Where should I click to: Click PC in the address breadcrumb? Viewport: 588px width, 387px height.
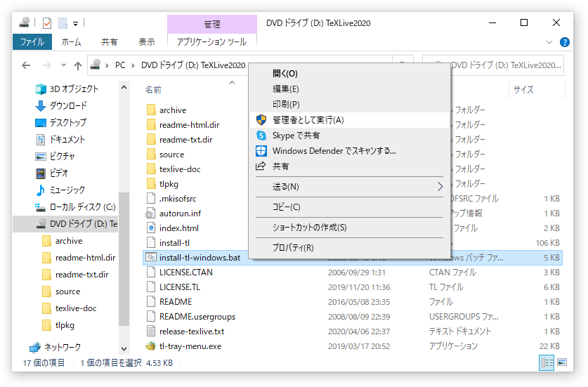(120, 65)
